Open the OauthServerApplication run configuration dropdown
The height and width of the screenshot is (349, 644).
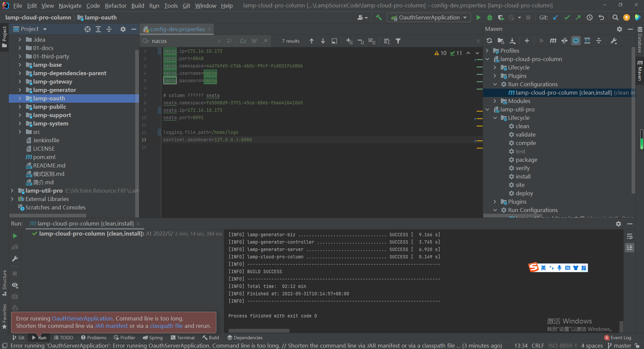click(465, 17)
